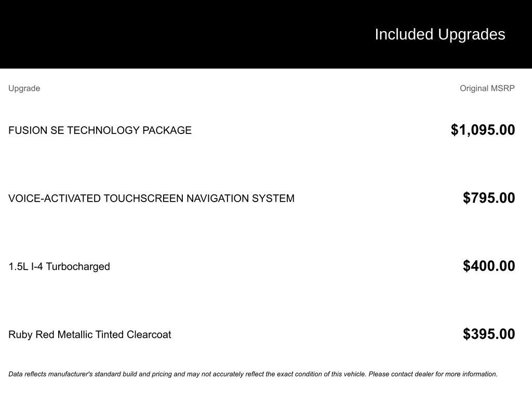Click the $400.00 price
The image size is (532, 399).
click(488, 266)
